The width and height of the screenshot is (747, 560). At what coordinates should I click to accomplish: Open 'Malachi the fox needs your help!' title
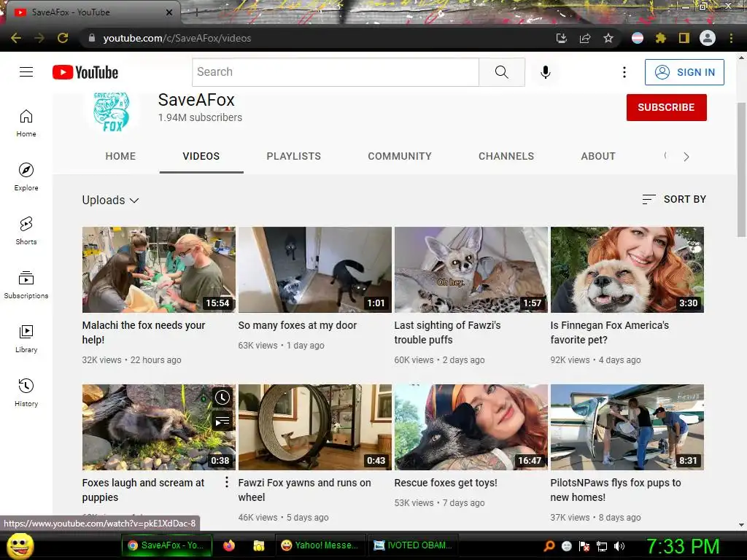[x=144, y=332]
